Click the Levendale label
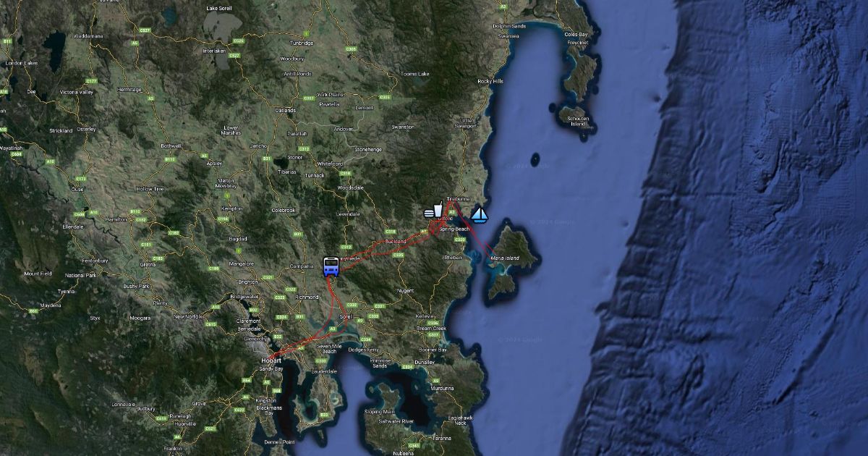Image resolution: width=868 pixels, height=456 pixels. (347, 214)
